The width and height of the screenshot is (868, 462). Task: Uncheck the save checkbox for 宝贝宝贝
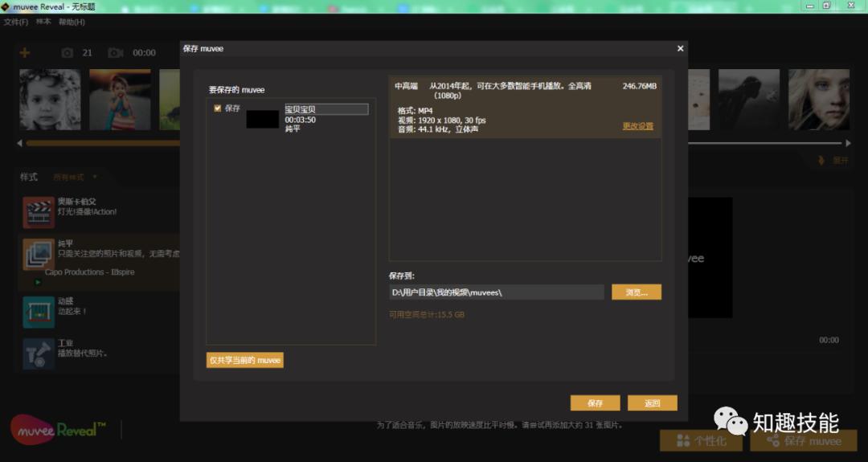click(x=218, y=108)
